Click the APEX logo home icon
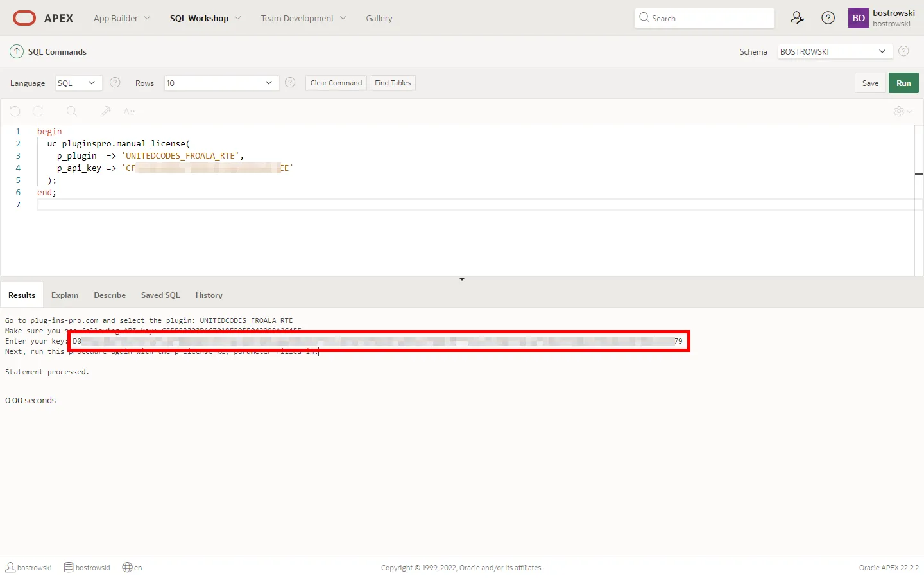 tap(24, 18)
